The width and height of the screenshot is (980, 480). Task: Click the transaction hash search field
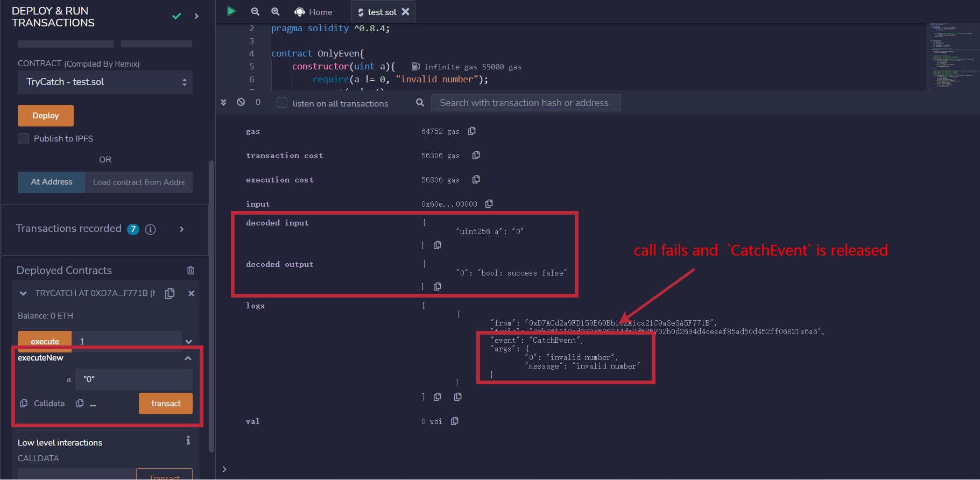(525, 103)
